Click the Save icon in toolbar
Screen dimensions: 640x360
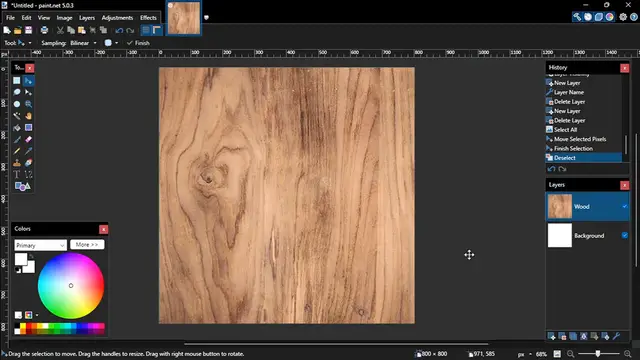pyautogui.click(x=28, y=30)
